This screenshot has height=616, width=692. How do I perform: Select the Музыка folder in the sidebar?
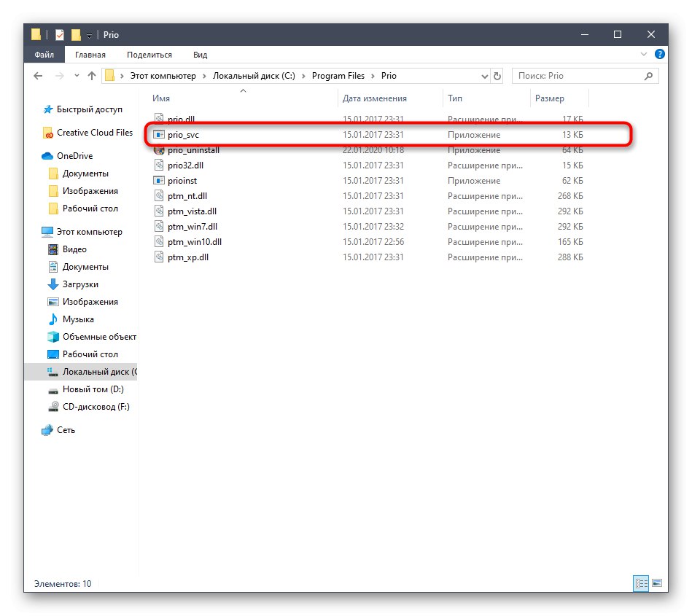pyautogui.click(x=79, y=319)
